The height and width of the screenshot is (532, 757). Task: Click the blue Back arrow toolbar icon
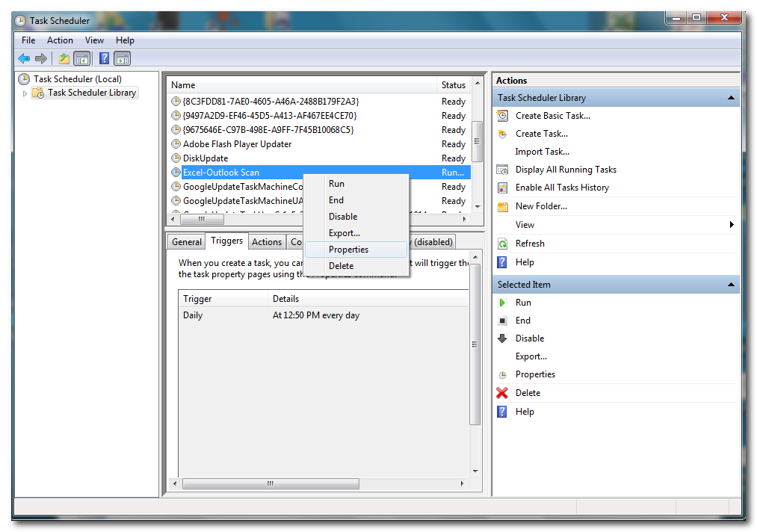24,58
